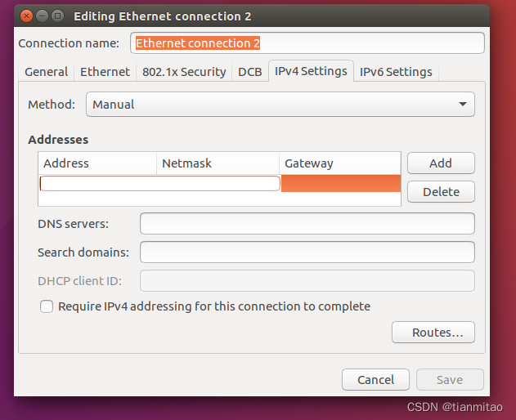Open the IPv6 Settings tab
The height and width of the screenshot is (420, 516).
click(396, 72)
